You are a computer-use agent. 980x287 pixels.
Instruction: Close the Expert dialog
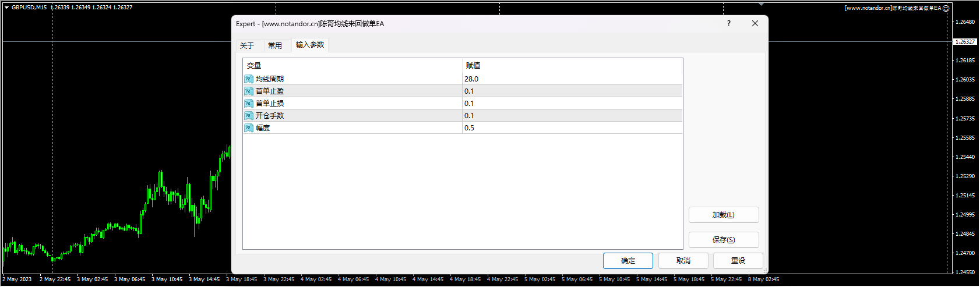coord(755,23)
